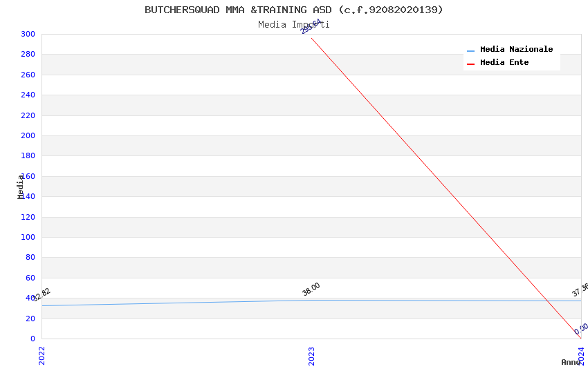Click the blue Media Nazionale legend swatch

click(x=470, y=50)
